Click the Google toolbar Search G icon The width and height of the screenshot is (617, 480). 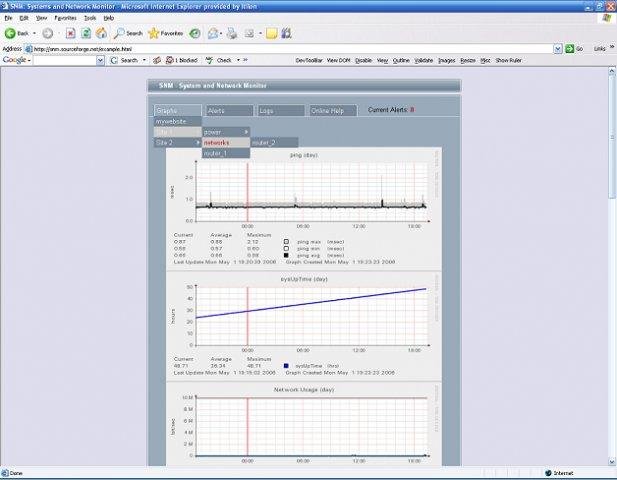point(114,60)
